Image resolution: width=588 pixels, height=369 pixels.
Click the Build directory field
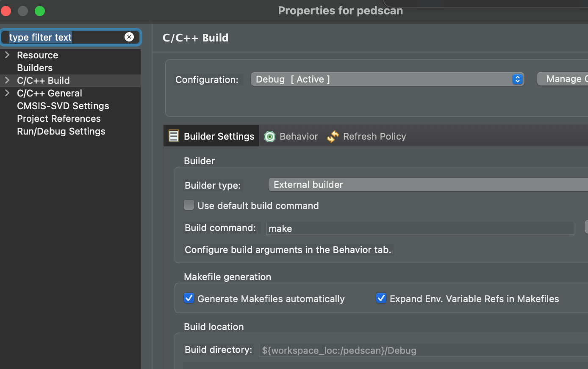tap(424, 350)
